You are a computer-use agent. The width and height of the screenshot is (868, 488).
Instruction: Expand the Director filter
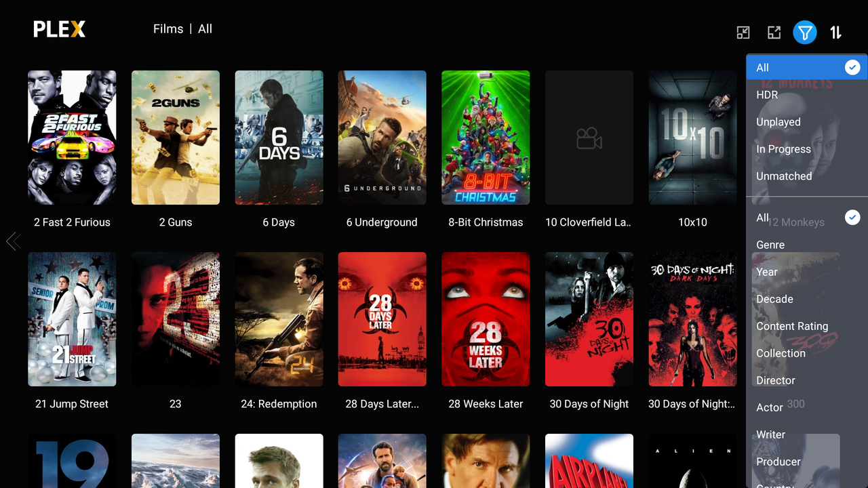(x=807, y=380)
